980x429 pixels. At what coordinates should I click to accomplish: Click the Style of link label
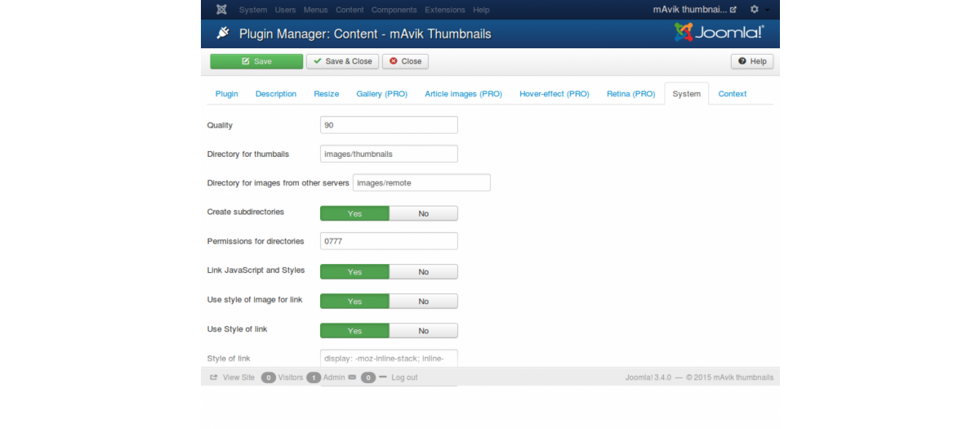(229, 358)
